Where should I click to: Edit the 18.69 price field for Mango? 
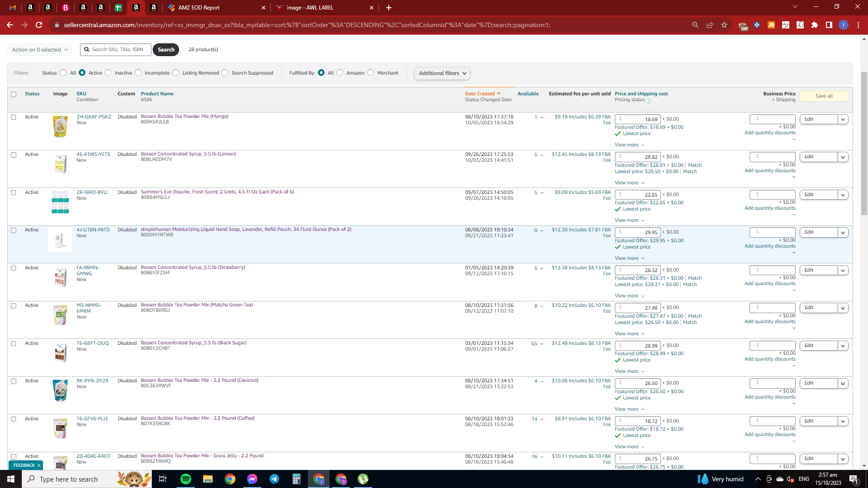637,119
